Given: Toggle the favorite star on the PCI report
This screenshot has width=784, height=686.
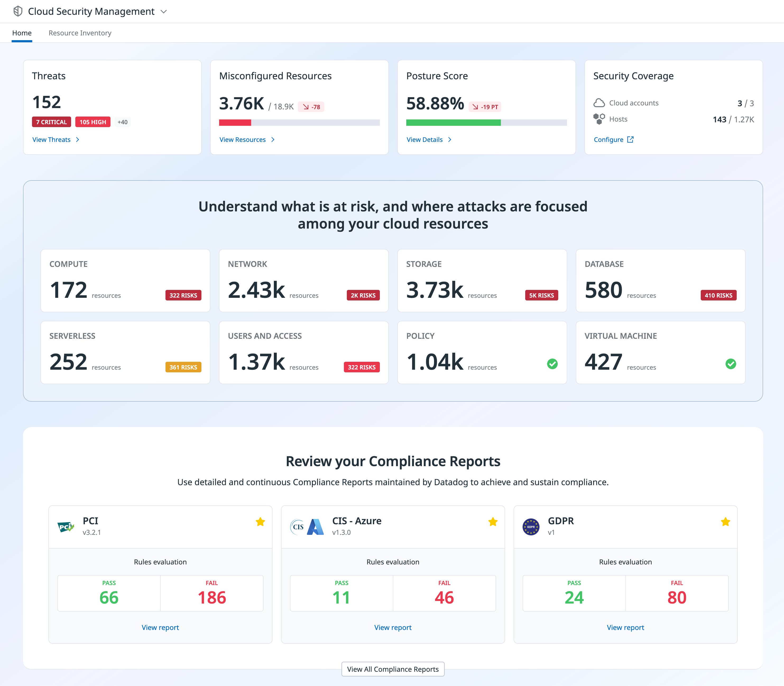Looking at the screenshot, I should [x=260, y=521].
